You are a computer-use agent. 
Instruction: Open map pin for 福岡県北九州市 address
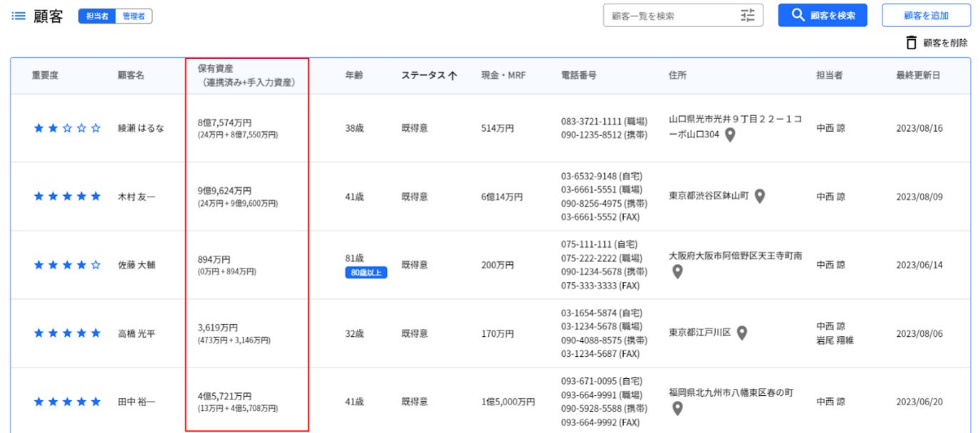(677, 408)
